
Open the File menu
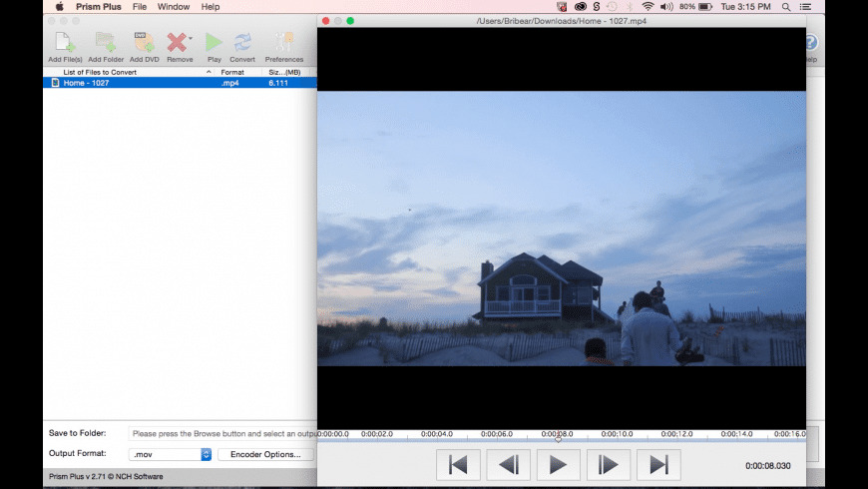139,6
